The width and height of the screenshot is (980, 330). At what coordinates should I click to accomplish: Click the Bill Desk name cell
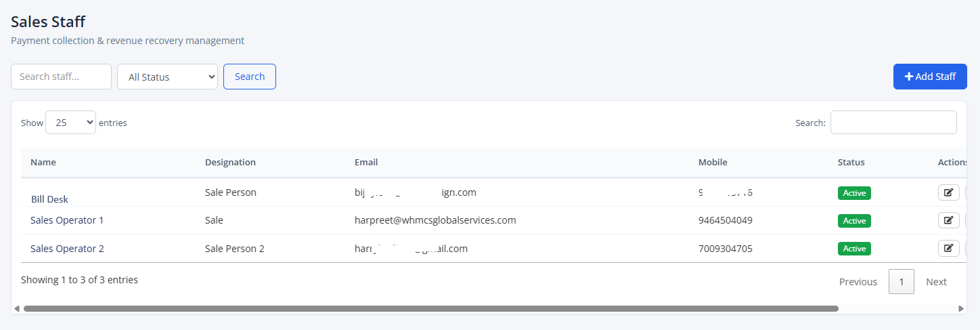(x=49, y=199)
